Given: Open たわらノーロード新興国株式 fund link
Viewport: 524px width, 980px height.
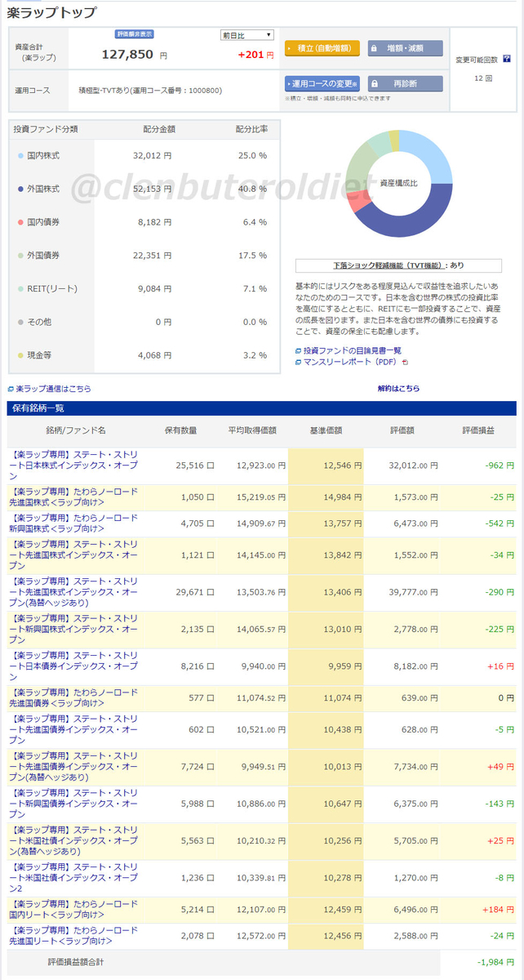Looking at the screenshot, I should point(73,523).
